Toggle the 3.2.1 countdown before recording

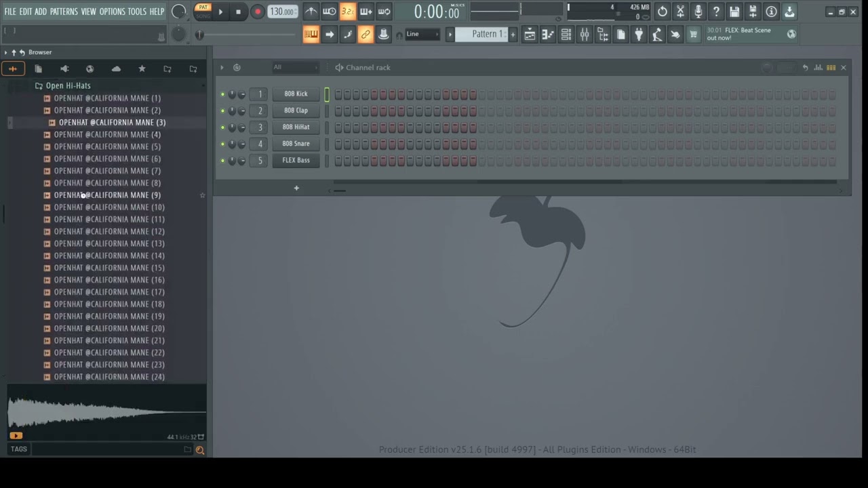coord(347,12)
